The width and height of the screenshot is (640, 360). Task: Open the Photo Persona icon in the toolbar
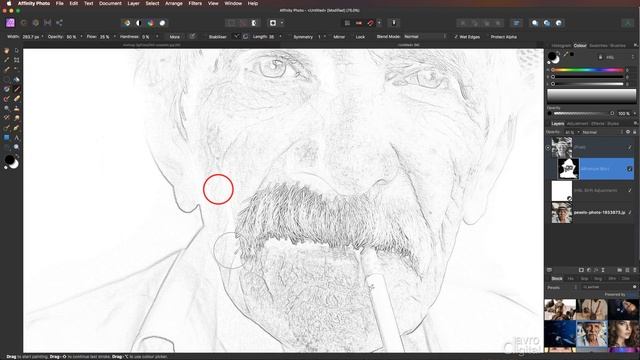10,23
